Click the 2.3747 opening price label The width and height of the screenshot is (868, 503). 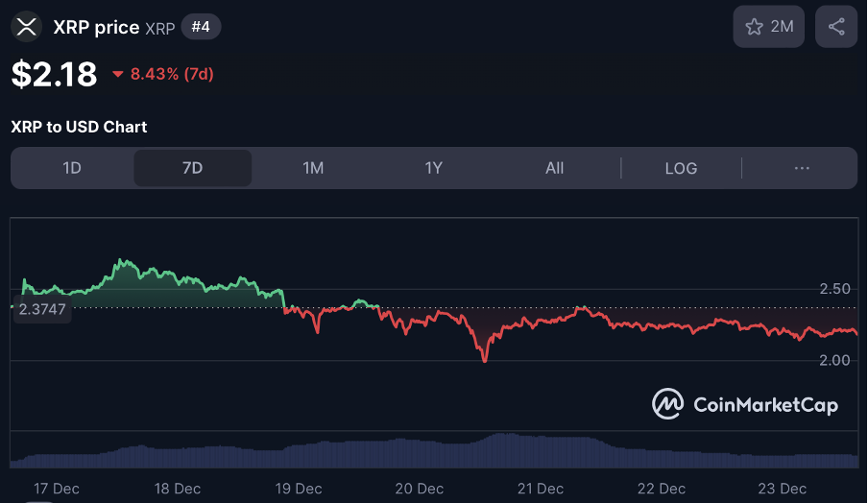coord(42,309)
